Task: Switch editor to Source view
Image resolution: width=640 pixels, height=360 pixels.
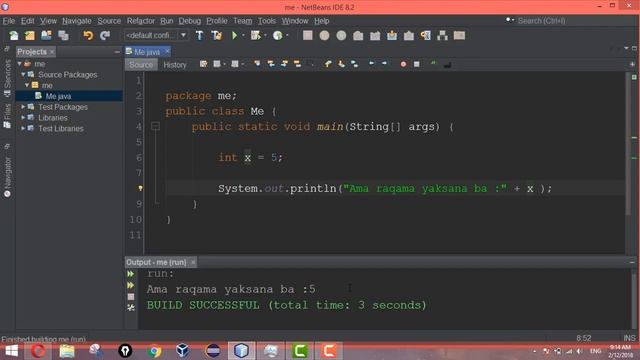Action: click(141, 65)
